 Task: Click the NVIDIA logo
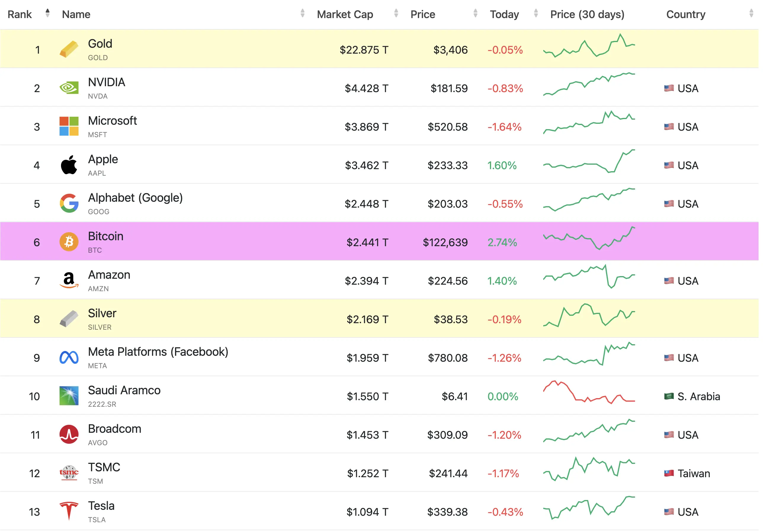tap(69, 88)
